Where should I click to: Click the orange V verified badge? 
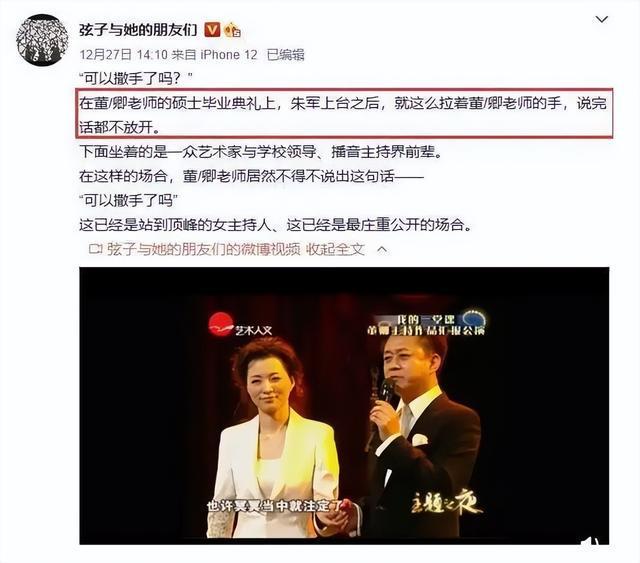pos(212,30)
